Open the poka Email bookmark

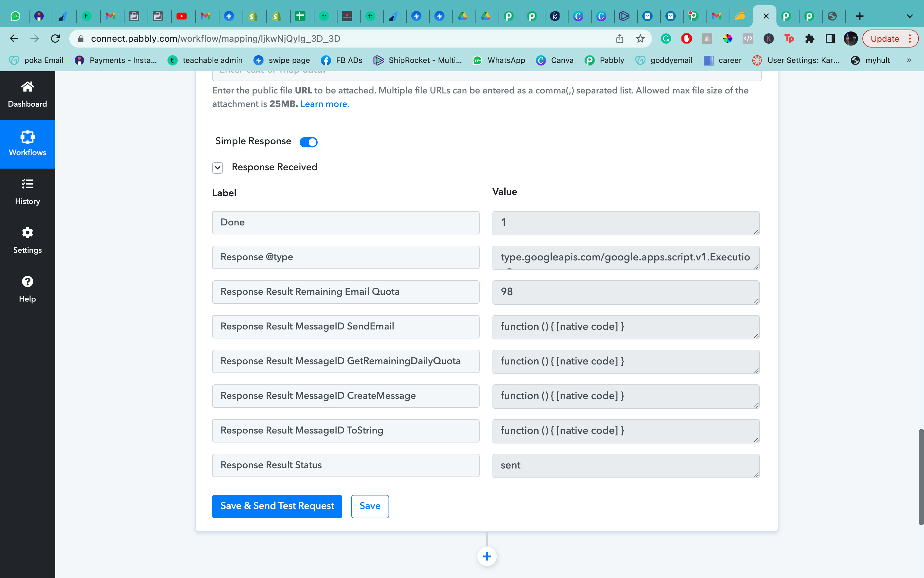[x=37, y=60]
